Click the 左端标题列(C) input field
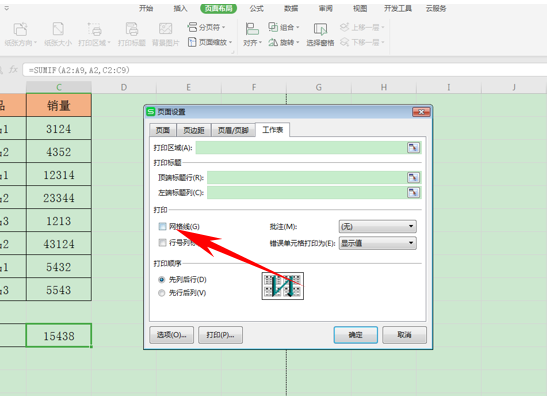 click(x=307, y=193)
